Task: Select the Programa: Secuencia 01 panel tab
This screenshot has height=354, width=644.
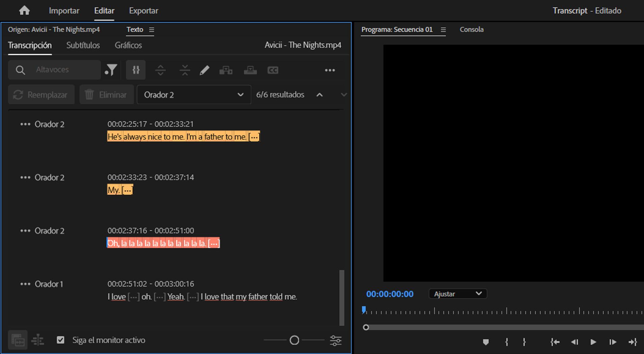Action: 397,29
